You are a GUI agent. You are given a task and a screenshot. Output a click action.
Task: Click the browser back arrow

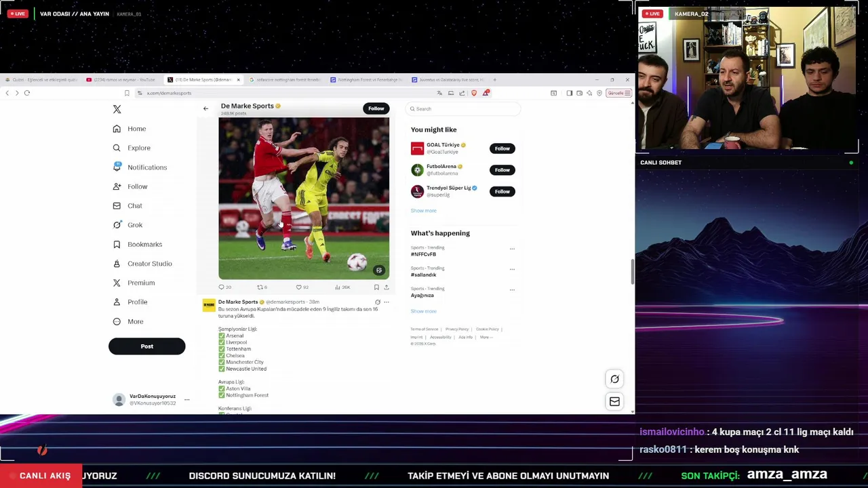click(x=7, y=93)
